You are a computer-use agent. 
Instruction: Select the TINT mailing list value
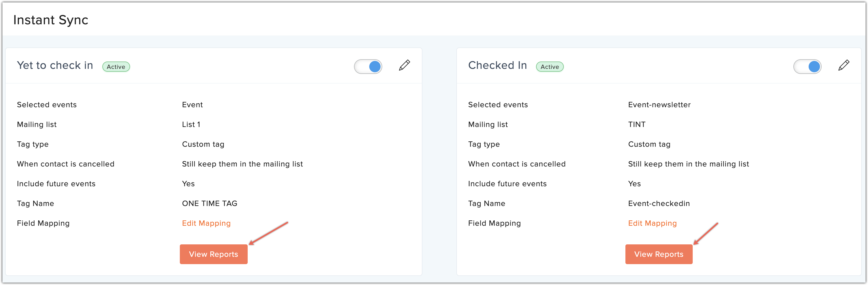click(x=636, y=124)
